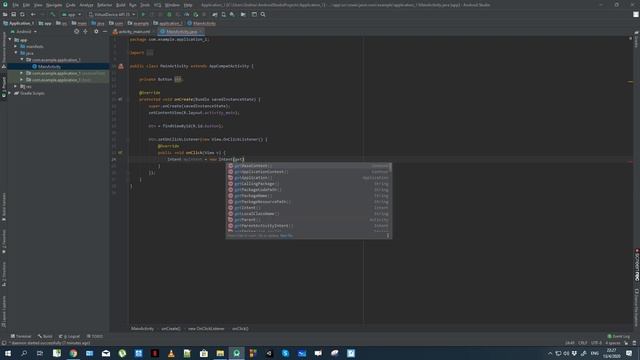Click the Application_1 breadcrumb
The height and width of the screenshot is (360, 640).
[19, 23]
